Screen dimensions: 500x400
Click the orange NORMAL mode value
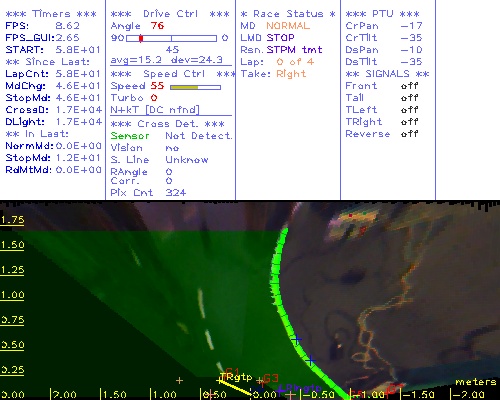pos(288,26)
